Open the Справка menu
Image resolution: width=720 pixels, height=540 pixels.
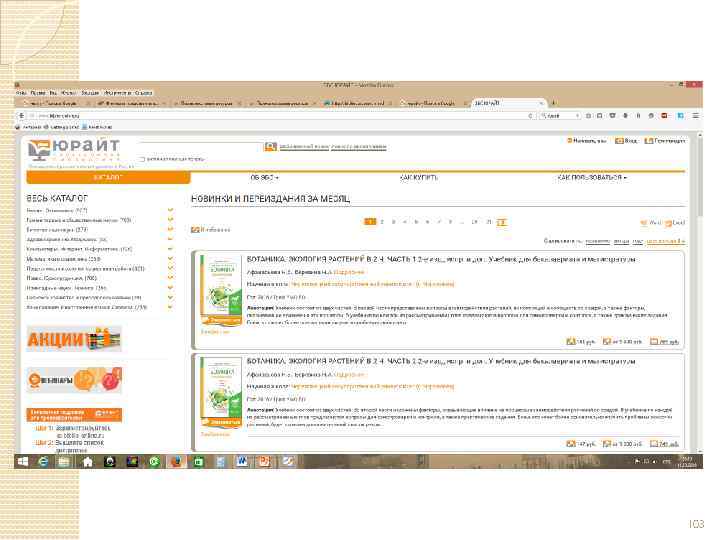[144, 93]
